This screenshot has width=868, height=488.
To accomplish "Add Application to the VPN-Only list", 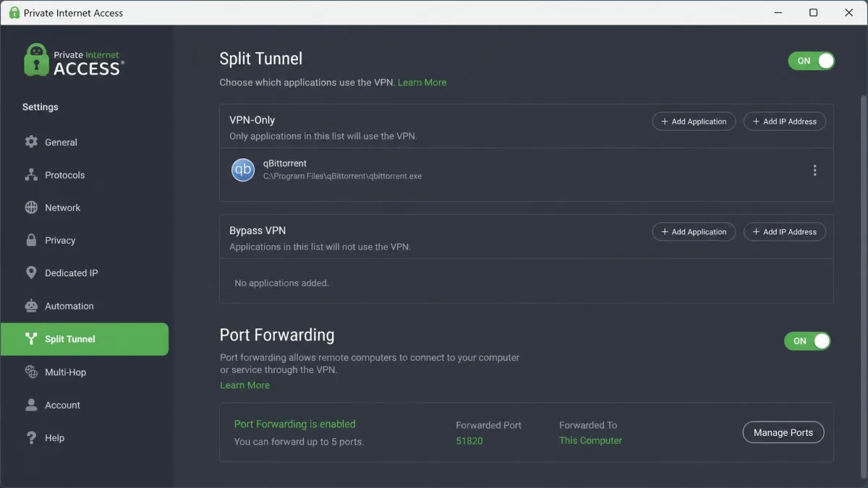I will [x=694, y=121].
